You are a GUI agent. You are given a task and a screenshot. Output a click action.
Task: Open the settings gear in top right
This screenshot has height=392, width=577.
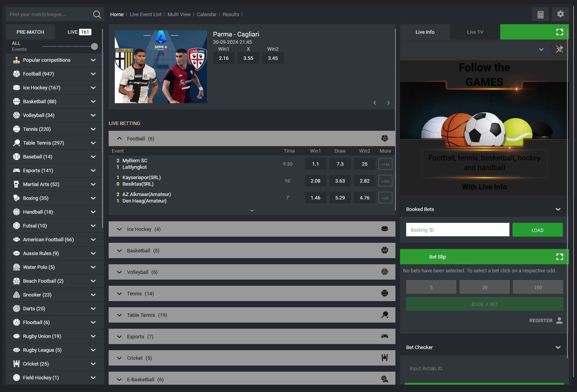560,14
